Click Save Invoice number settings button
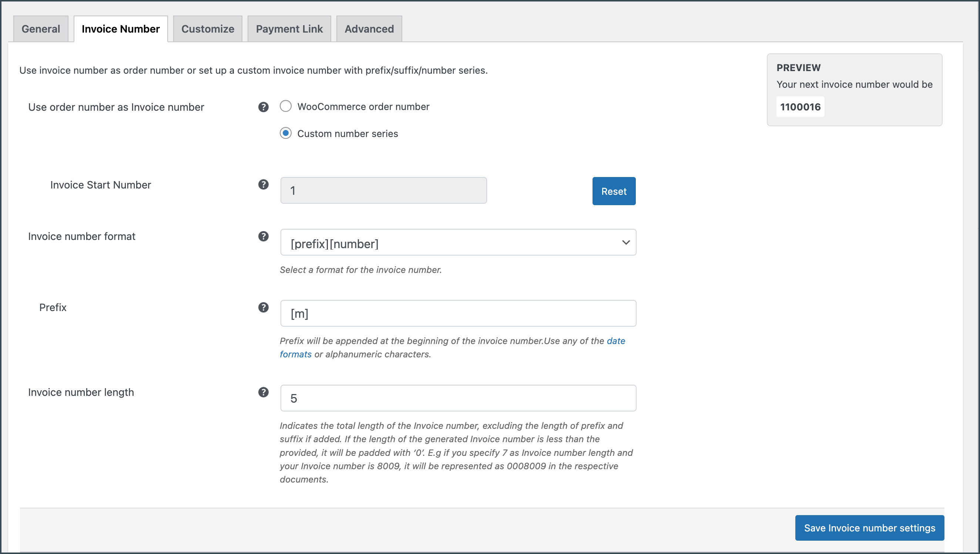The height and width of the screenshot is (554, 980). (869, 528)
